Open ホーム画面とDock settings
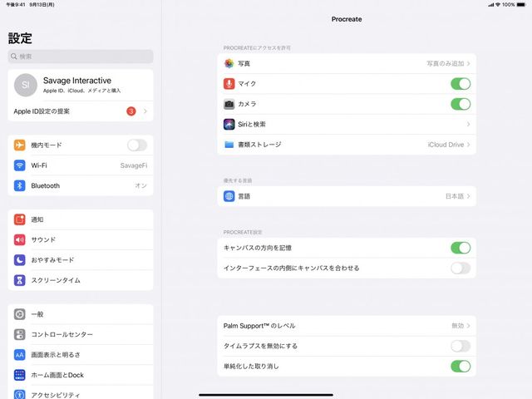Screen dimensions: 532x399 coord(81,375)
